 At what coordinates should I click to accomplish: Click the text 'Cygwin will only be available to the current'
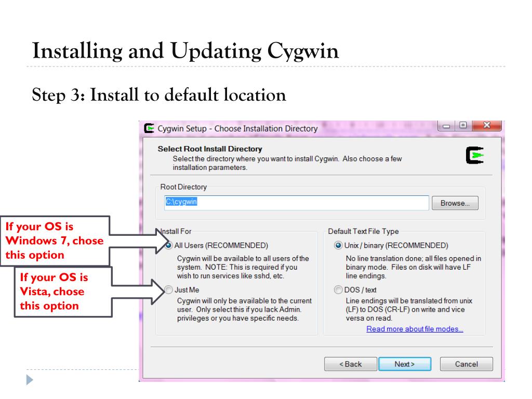(244, 301)
